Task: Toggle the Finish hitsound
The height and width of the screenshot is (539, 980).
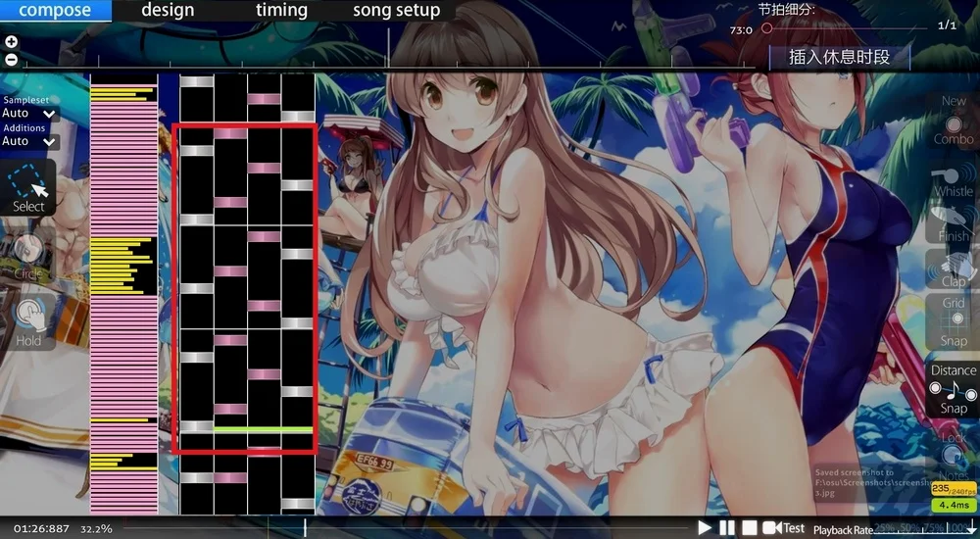Action: tap(954, 223)
